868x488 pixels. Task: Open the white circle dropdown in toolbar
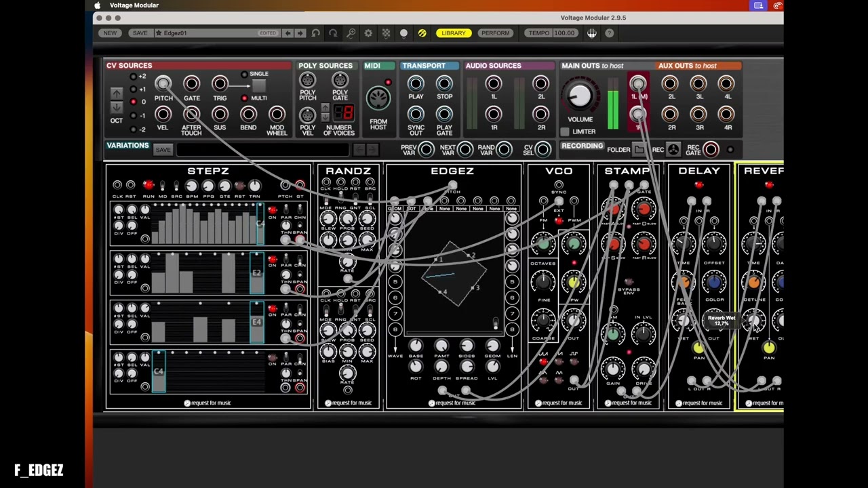(x=403, y=33)
